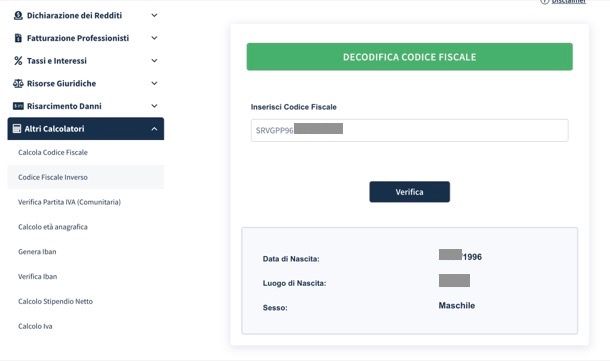
Task: Expand Fatturazione Professionisti chevron
Action: pos(154,38)
